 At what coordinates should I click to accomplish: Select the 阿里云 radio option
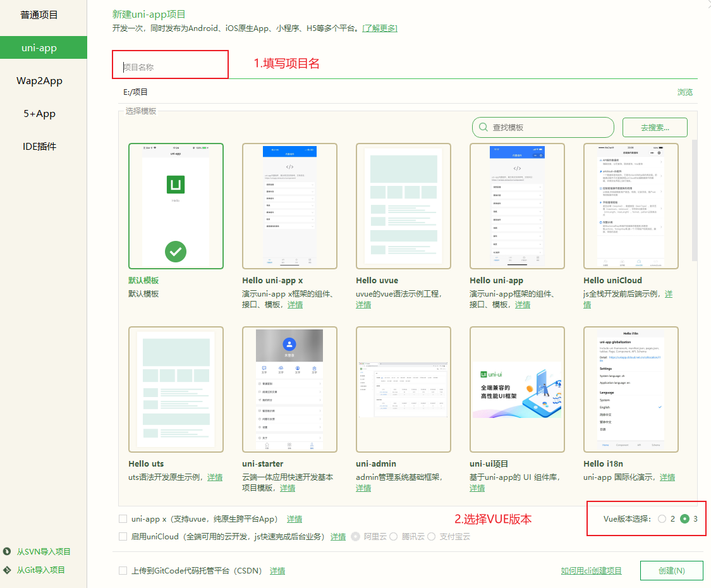coord(355,536)
